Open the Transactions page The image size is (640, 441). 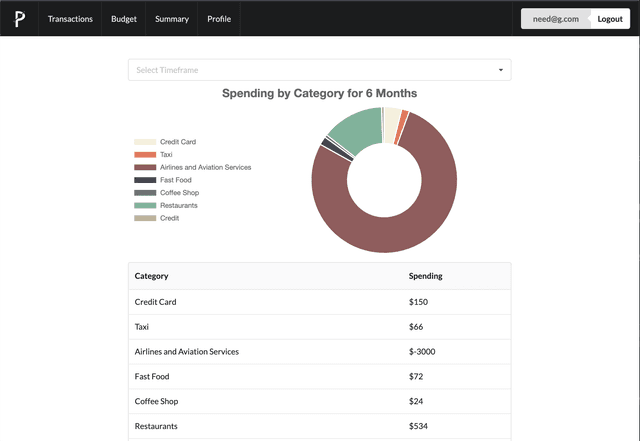point(70,19)
